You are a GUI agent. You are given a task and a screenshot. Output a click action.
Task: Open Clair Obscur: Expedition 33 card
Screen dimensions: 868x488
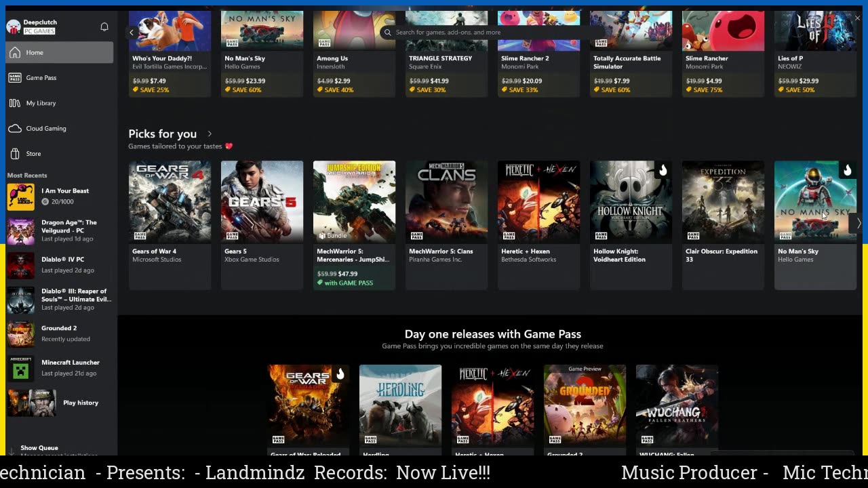click(x=723, y=225)
